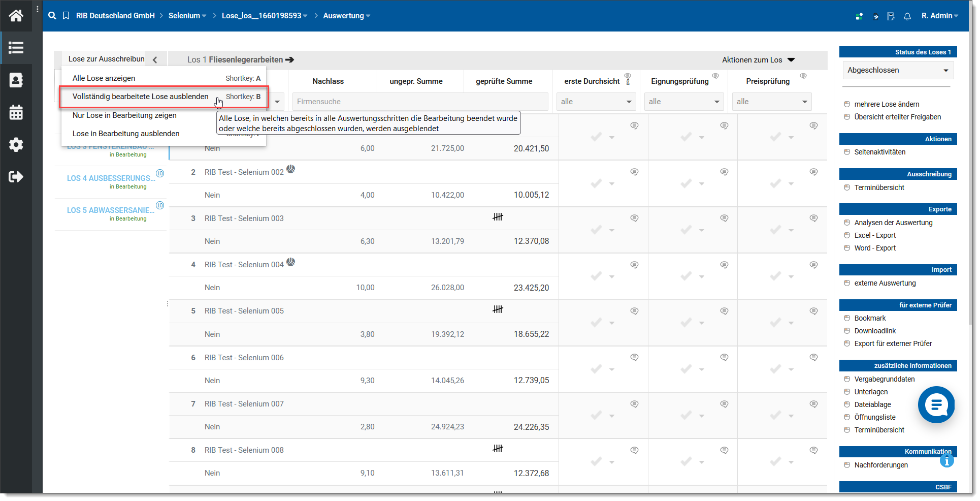Open the notifications bell

click(907, 16)
